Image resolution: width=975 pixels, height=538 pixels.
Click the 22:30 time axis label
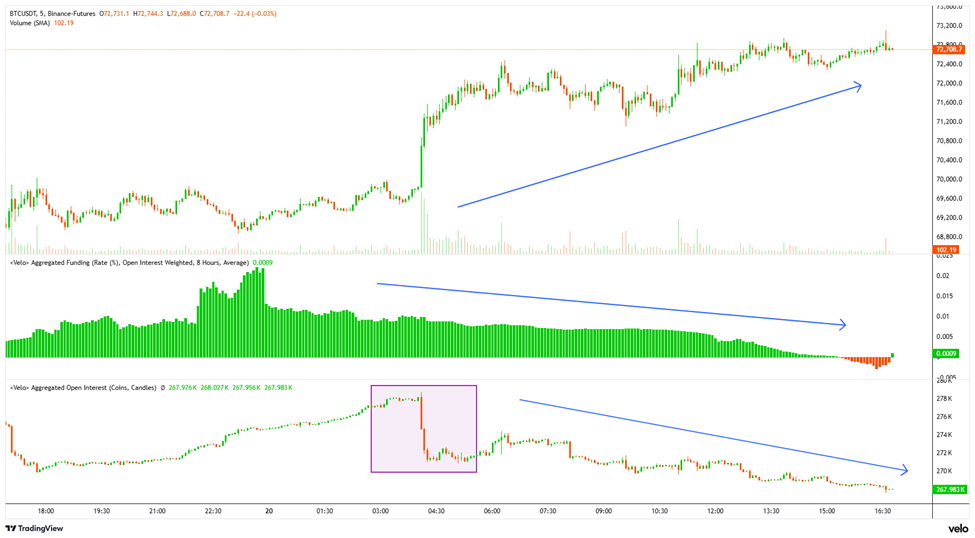(x=213, y=511)
